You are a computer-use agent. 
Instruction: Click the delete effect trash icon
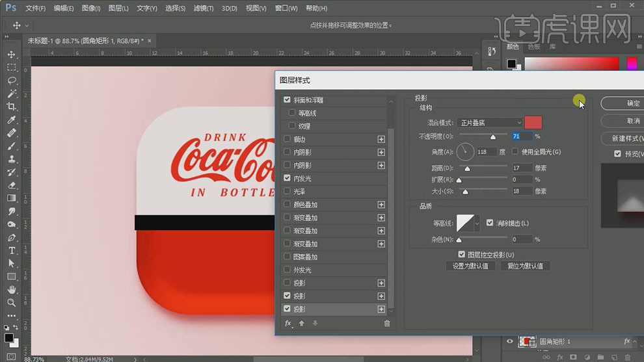pyautogui.click(x=387, y=323)
